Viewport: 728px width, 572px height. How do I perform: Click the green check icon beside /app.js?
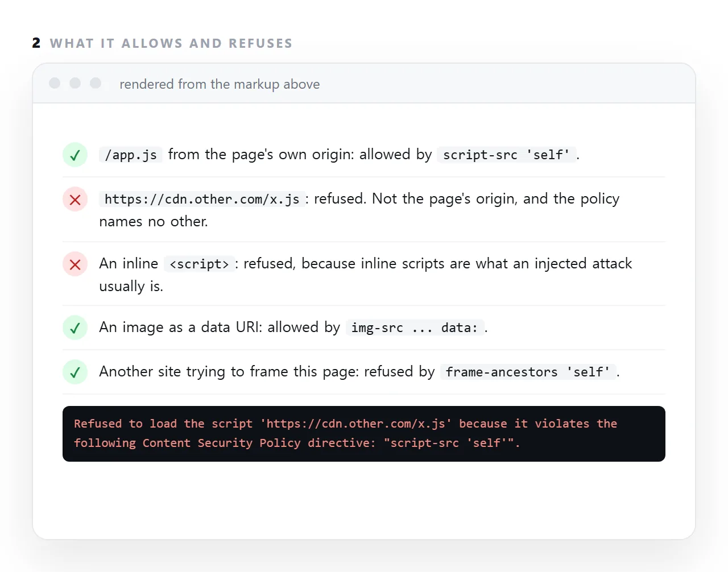(75, 155)
